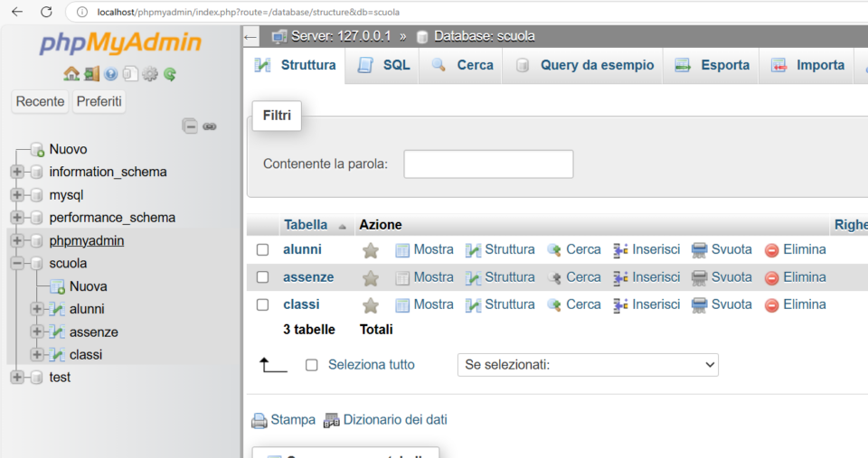The image size is (868, 458).
Task: Click Elimina for the alunni table
Action: (x=796, y=249)
